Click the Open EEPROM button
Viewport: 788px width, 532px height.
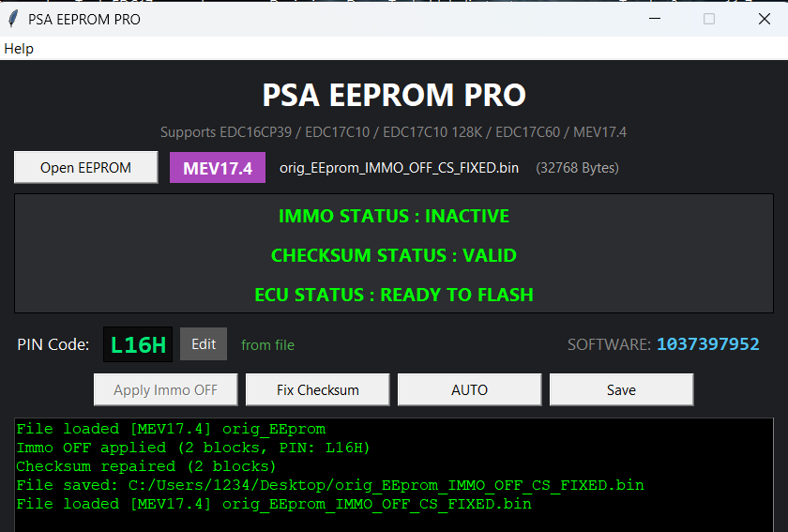pos(86,167)
